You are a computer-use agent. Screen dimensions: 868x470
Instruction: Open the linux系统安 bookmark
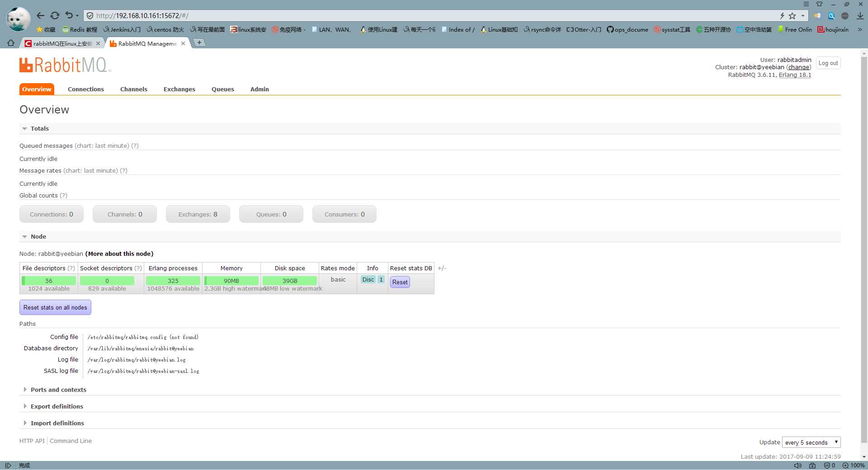pos(248,29)
